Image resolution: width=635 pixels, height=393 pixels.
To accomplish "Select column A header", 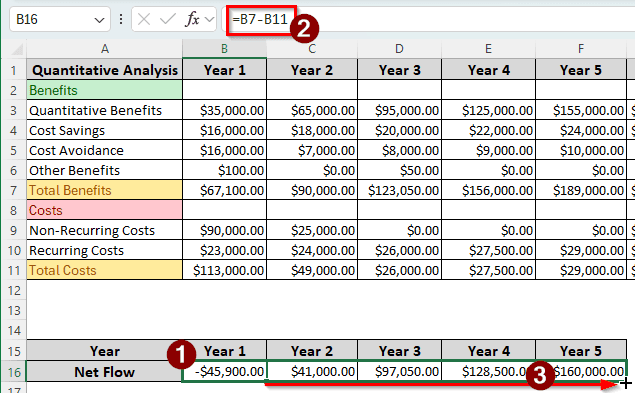I will (x=104, y=49).
